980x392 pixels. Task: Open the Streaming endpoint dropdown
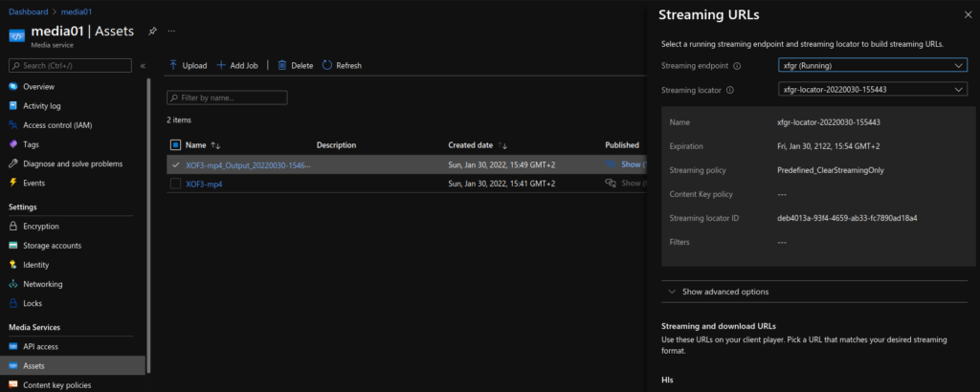[x=873, y=65]
